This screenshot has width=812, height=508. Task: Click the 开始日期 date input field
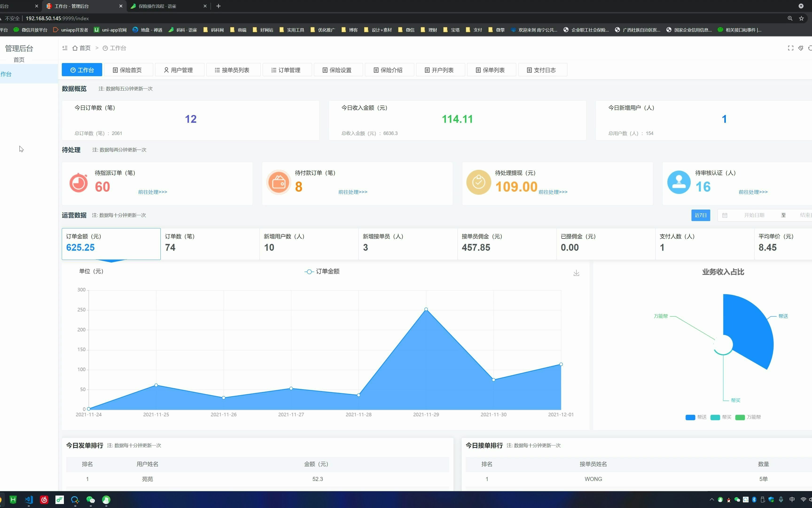754,215
